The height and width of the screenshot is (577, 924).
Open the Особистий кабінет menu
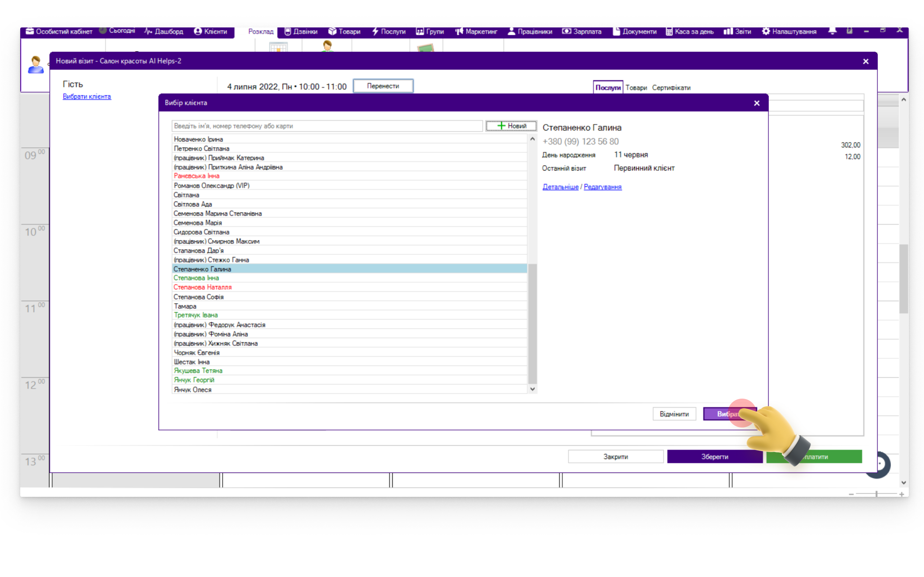coord(59,32)
